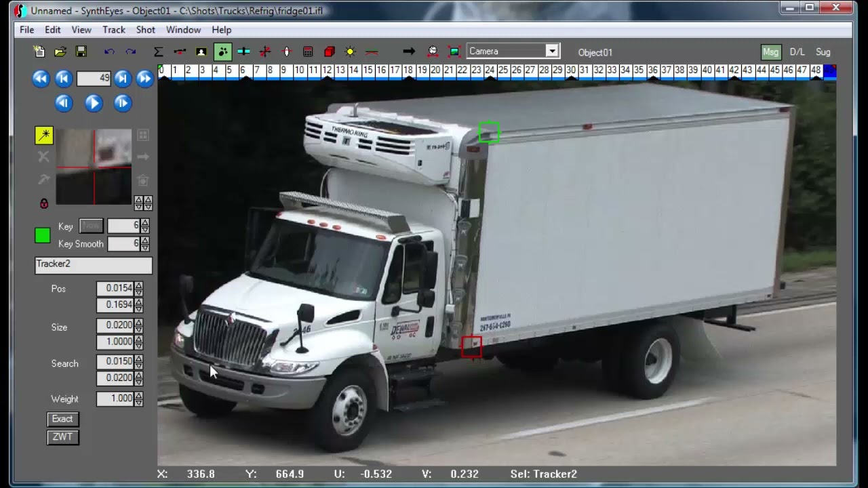This screenshot has width=868, height=488.
Task: Click the Pos 0.0154 value field
Action: 115,289
